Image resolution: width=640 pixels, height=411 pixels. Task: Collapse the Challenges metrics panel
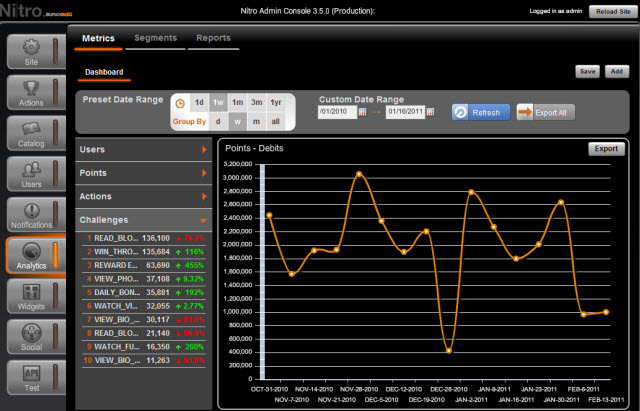tap(143, 219)
